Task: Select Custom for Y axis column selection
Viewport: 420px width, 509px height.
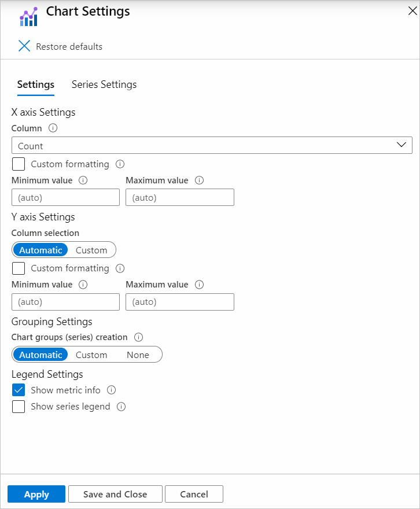Action: click(x=91, y=250)
